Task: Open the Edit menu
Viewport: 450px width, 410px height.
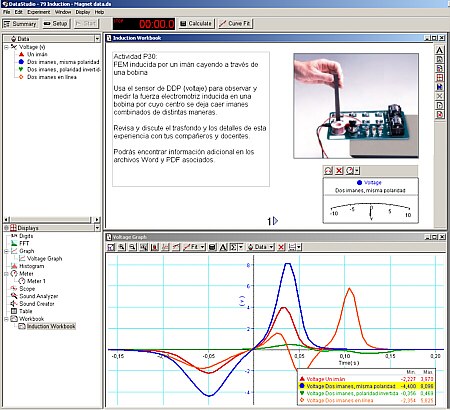Action: [x=19, y=12]
